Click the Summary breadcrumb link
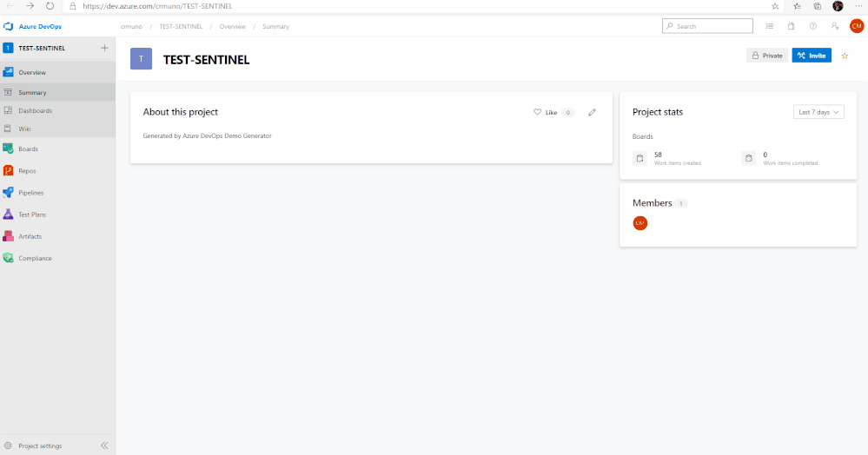 pyautogui.click(x=275, y=27)
